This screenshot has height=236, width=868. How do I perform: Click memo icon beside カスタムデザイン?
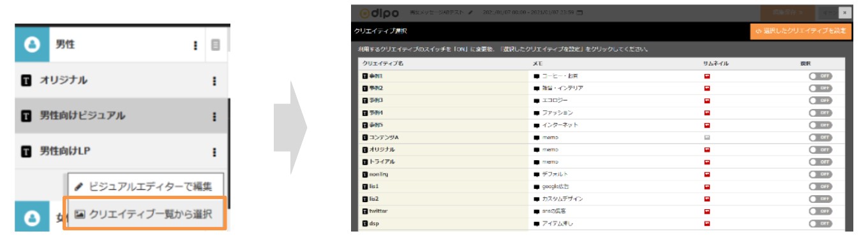537,199
